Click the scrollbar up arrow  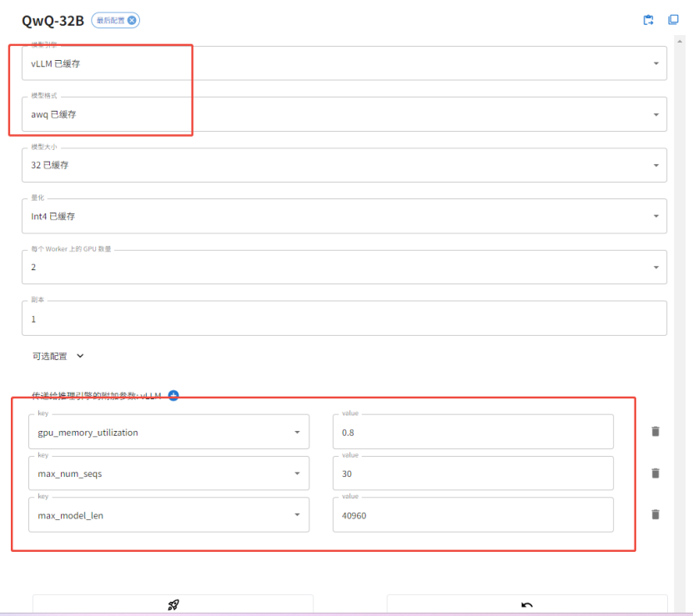680,41
